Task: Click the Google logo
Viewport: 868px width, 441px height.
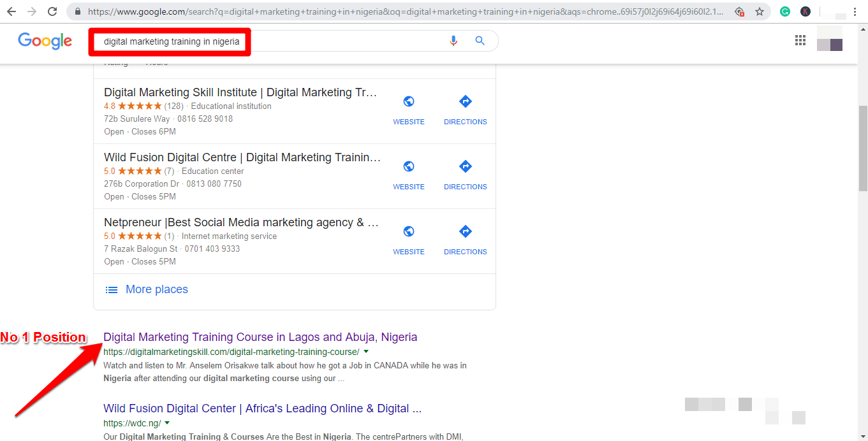Action: (45, 41)
